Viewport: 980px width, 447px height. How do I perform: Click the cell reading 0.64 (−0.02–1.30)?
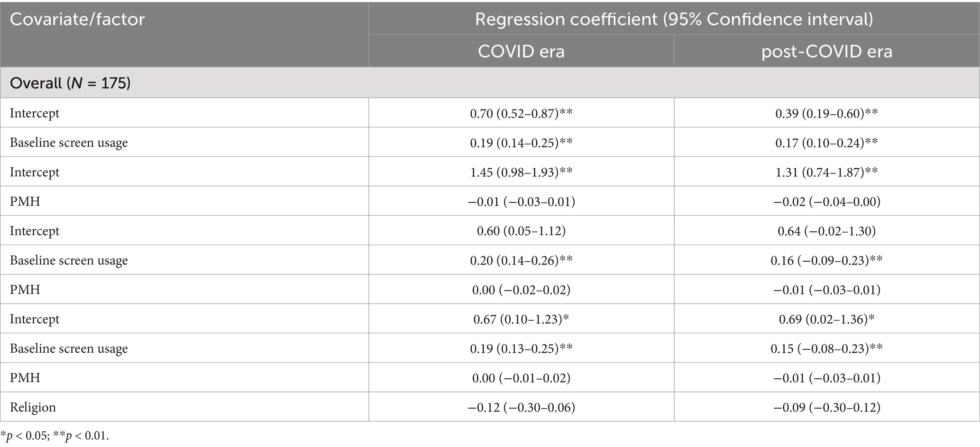point(826,231)
